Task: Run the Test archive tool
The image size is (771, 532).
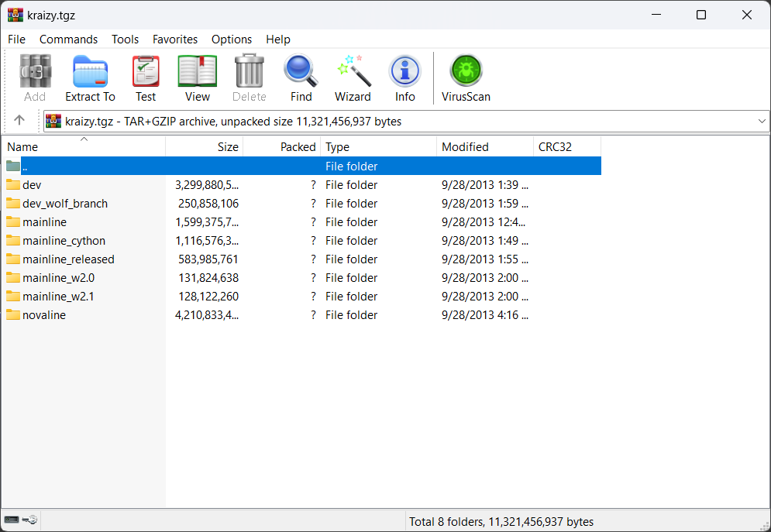Action: 146,78
